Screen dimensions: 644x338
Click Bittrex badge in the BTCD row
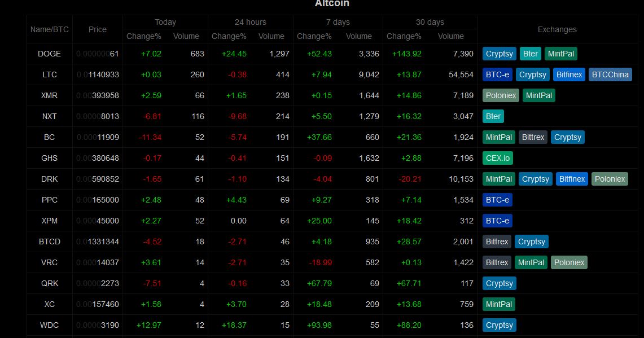point(497,242)
